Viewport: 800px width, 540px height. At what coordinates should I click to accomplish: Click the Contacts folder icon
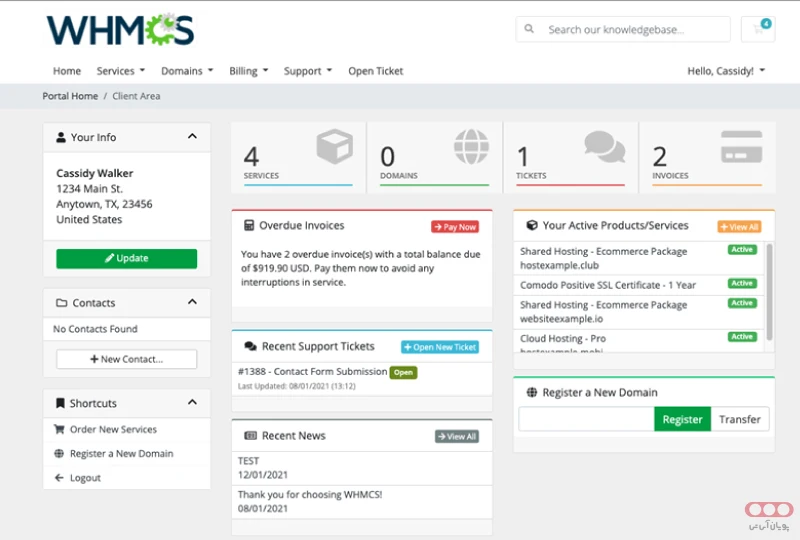tap(61, 303)
